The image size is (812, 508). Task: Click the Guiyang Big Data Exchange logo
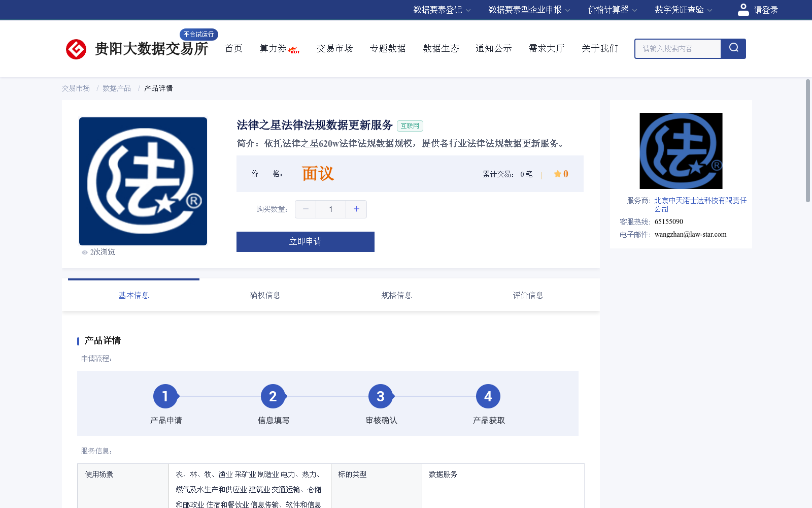(x=137, y=49)
